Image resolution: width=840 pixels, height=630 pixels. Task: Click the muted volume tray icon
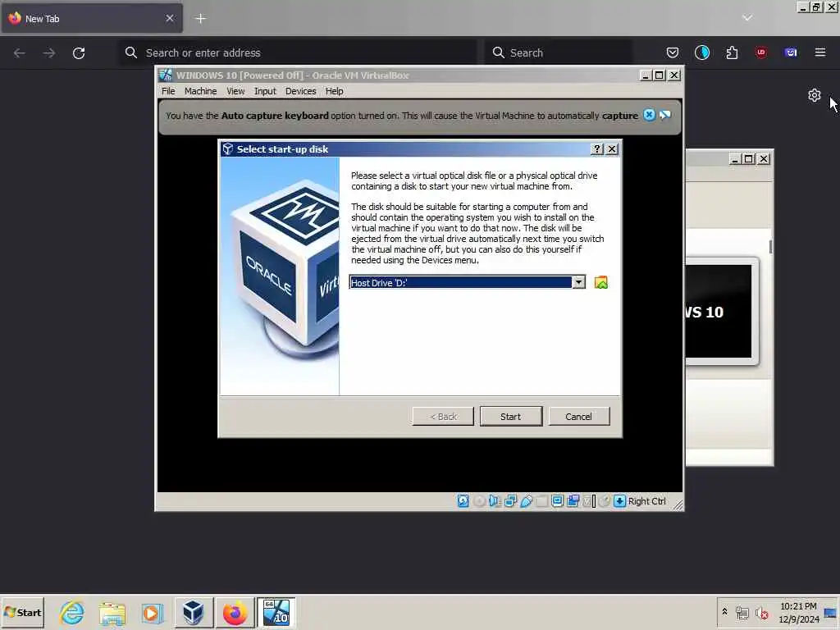(762, 613)
